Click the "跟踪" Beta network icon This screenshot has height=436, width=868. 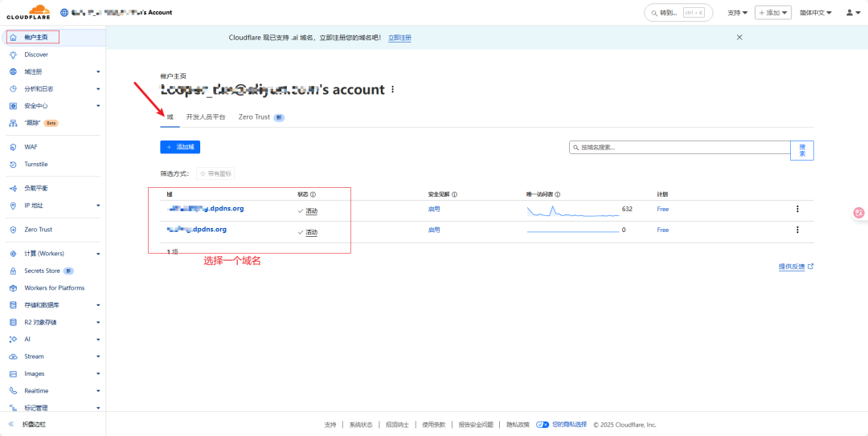pyautogui.click(x=14, y=123)
